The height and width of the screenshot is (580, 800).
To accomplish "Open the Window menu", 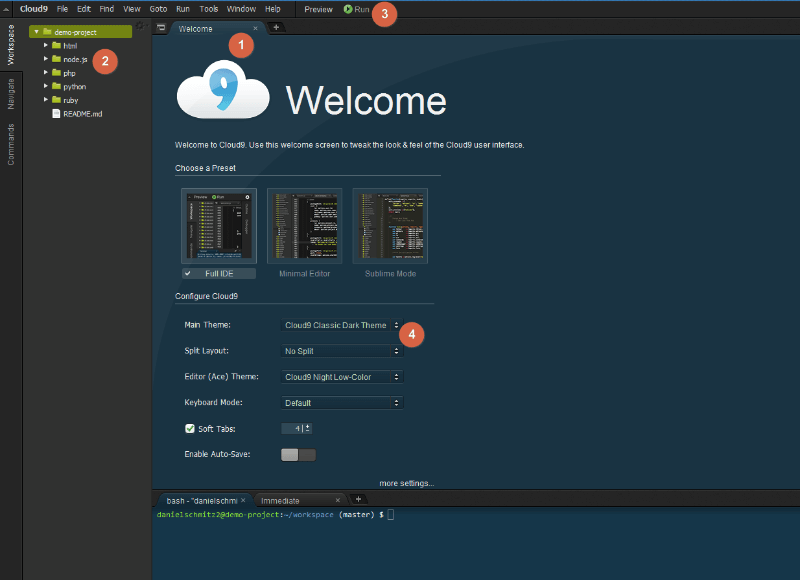I will coord(241,9).
